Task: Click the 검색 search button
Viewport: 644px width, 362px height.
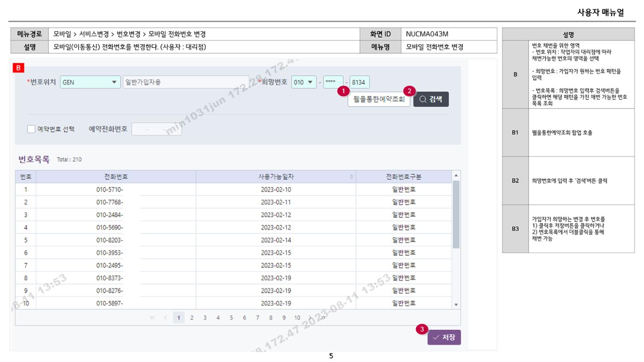Action: tap(431, 99)
